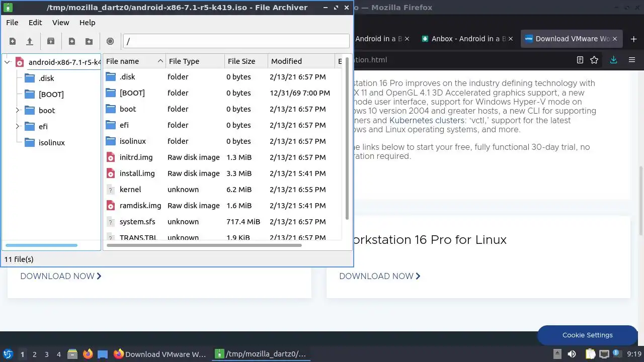Expand the boot folder tree node

point(18,110)
